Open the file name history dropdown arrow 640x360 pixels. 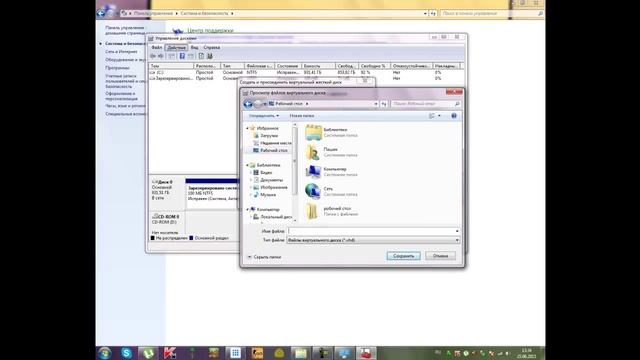[x=457, y=231]
